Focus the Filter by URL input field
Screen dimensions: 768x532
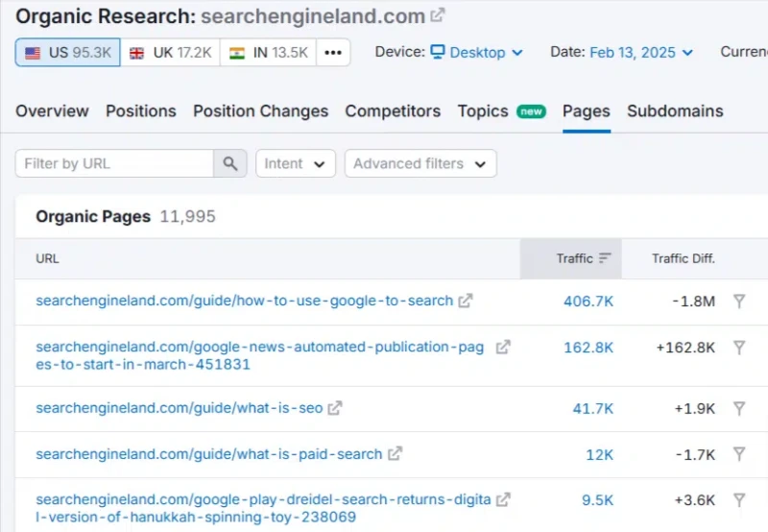(x=114, y=163)
